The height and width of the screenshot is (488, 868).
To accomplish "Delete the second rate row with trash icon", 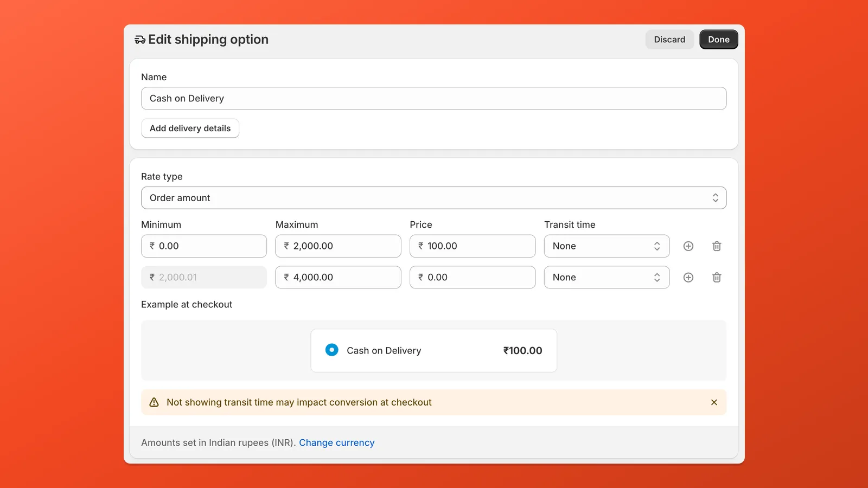I will click(x=716, y=277).
